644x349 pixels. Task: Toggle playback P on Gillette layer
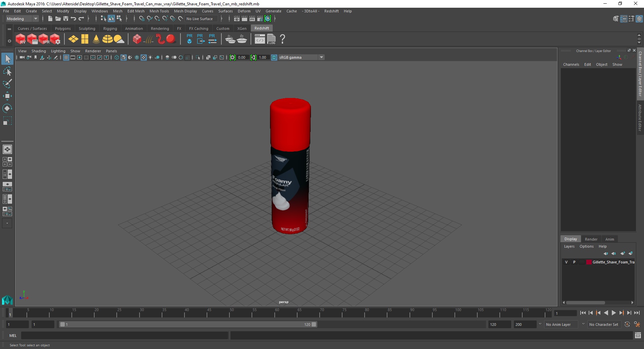(x=574, y=262)
